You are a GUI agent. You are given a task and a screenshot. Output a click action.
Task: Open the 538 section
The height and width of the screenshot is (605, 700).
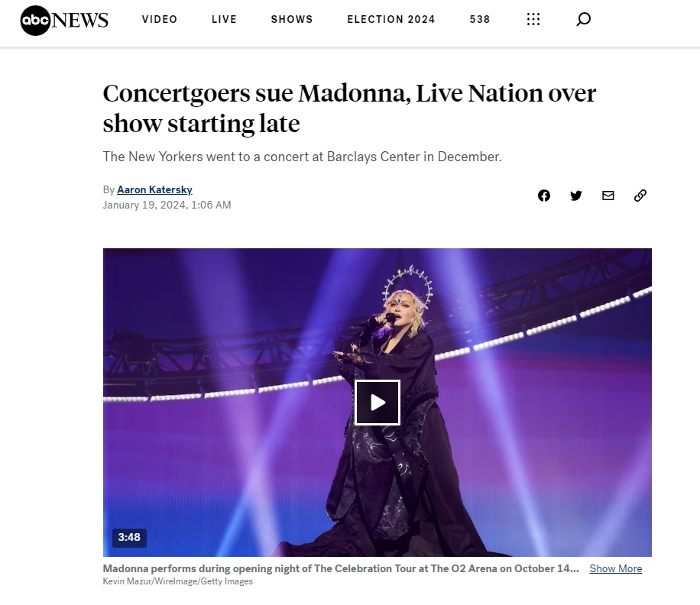point(480,19)
